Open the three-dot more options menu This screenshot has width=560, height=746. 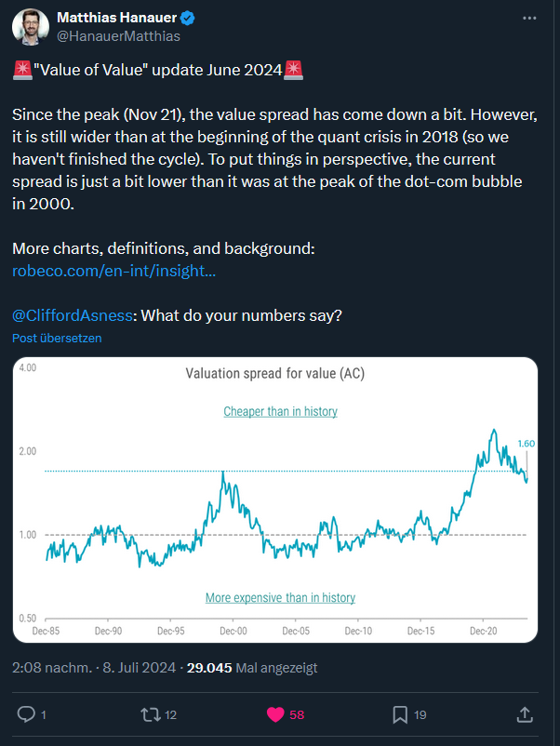point(529,18)
